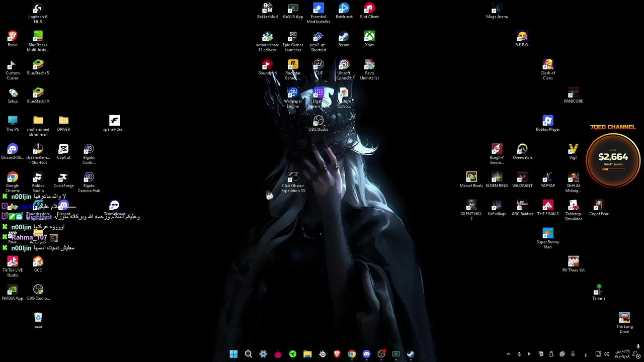Open Google Chrome from the taskbar
Viewport: 644px width, 362px height.
coord(352,354)
